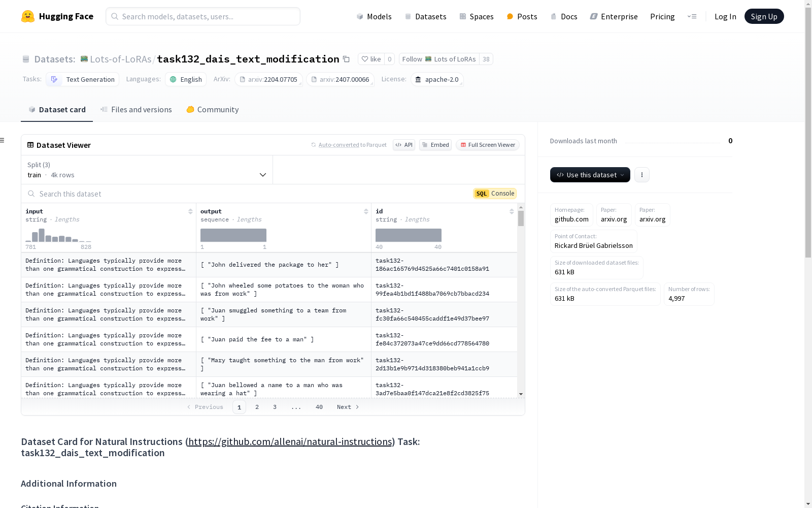Click the output column length bar
Viewport: 812px width, 508px height.
coord(233,235)
